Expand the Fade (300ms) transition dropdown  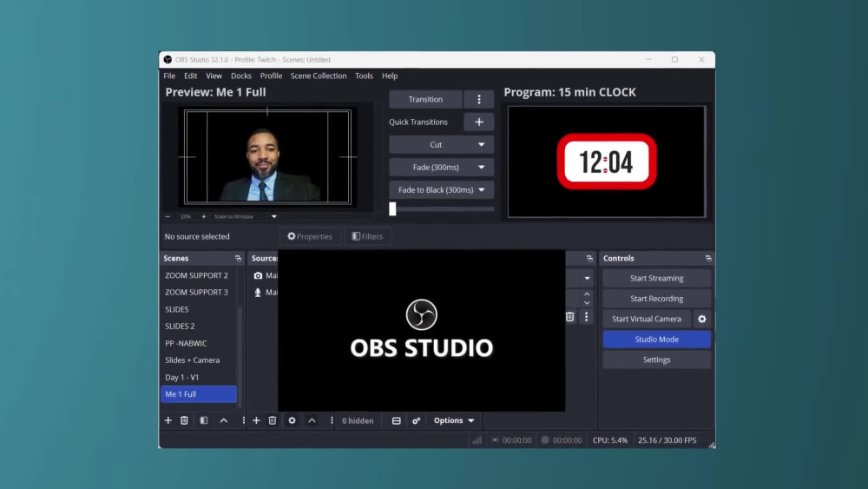point(481,168)
